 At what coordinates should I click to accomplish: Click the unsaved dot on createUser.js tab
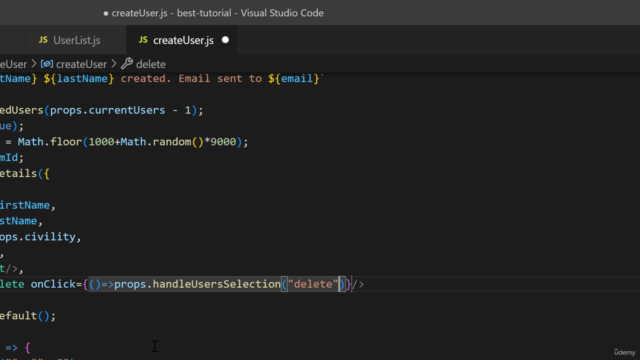225,40
